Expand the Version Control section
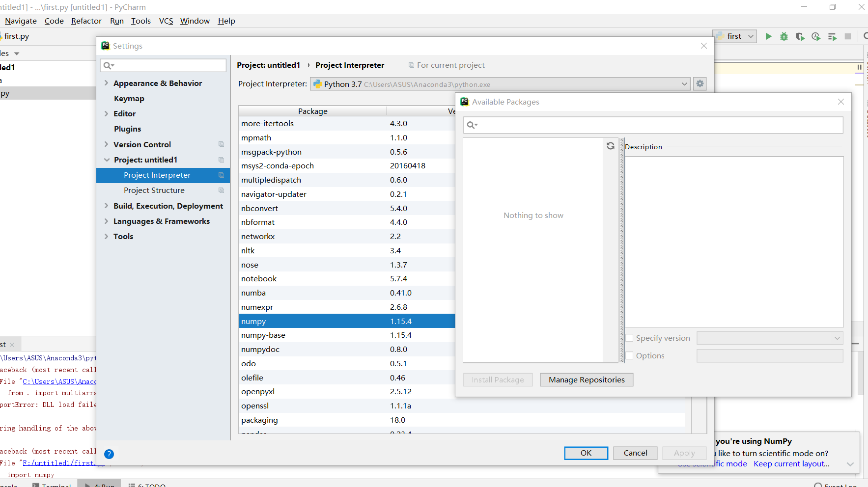The height and width of the screenshot is (487, 868). [106, 144]
